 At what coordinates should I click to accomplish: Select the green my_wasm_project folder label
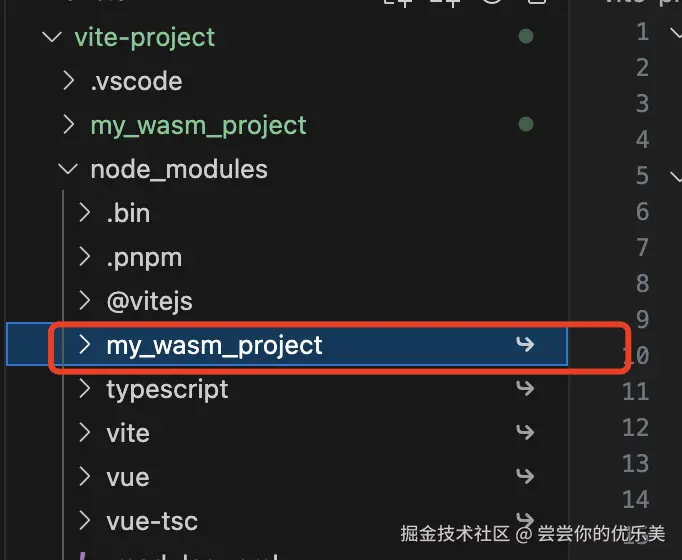[198, 125]
